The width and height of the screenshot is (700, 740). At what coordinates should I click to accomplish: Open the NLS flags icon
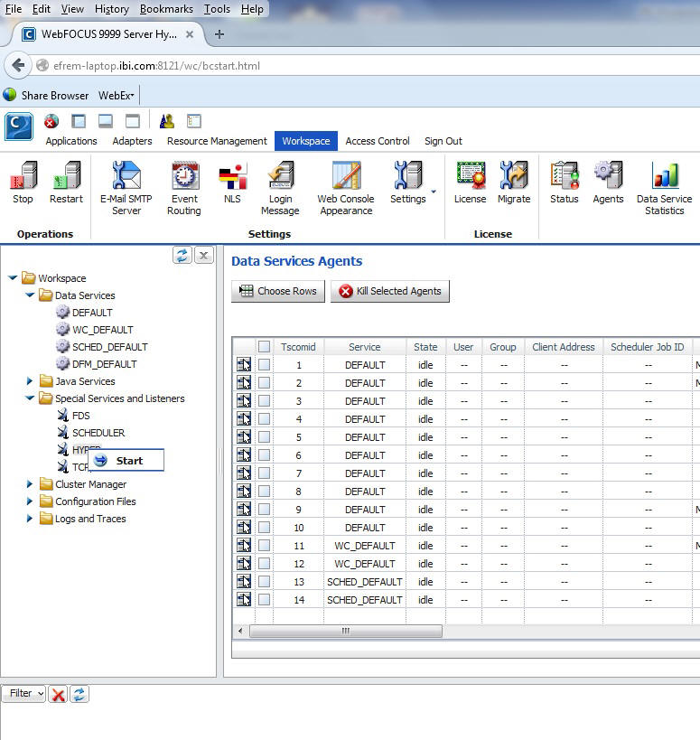point(232,176)
